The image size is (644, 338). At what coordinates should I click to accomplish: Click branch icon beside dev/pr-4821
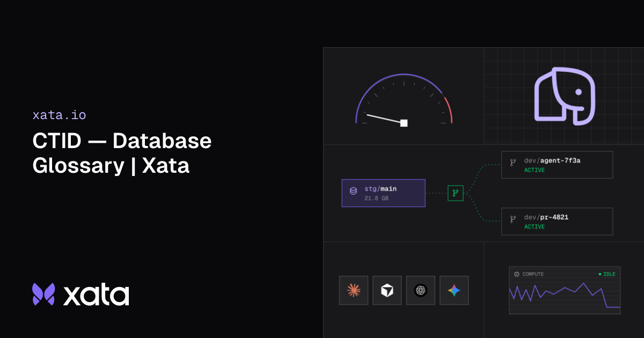[513, 218]
